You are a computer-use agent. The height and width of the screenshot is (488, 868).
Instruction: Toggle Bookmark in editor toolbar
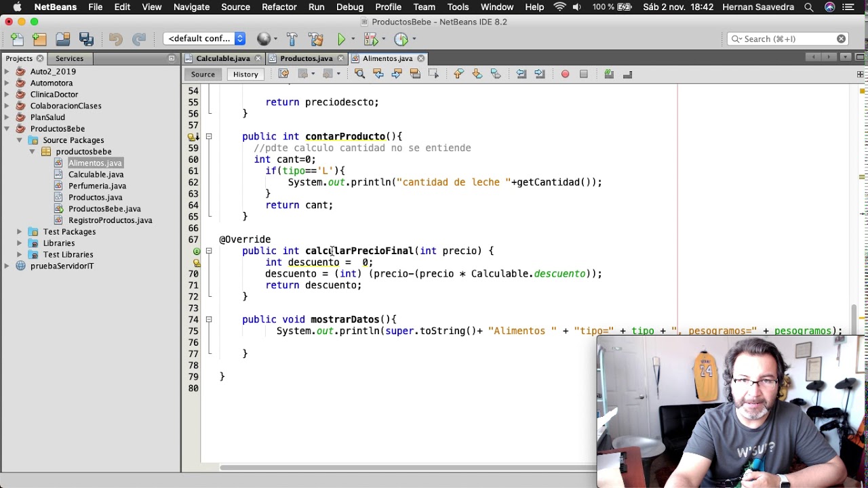pos(496,74)
